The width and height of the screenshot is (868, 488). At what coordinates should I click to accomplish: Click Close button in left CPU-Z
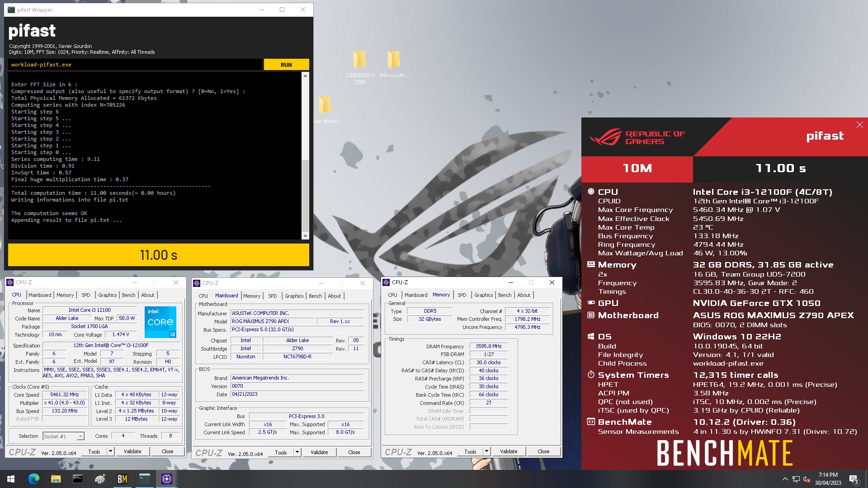(x=167, y=451)
